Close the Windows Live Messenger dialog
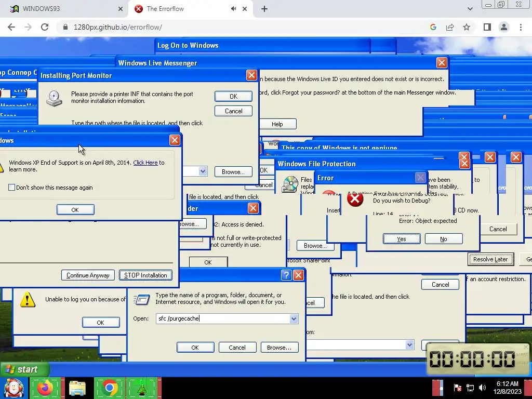The image size is (532, 399). pyautogui.click(x=442, y=63)
